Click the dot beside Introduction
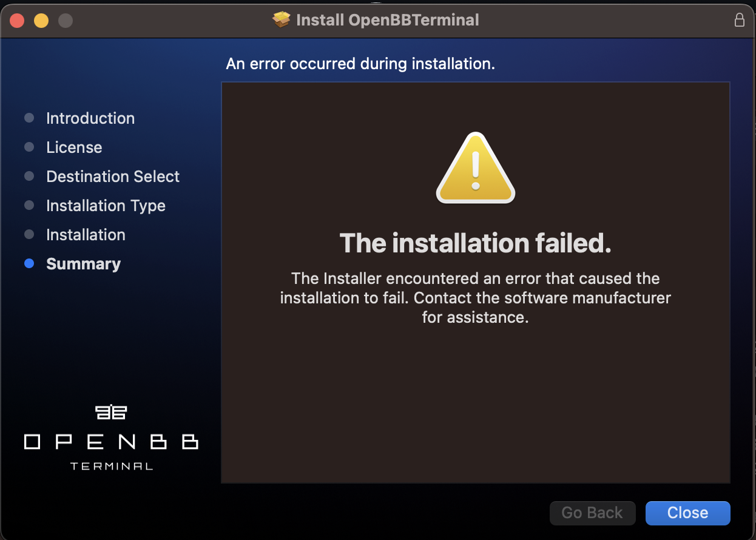 (29, 118)
